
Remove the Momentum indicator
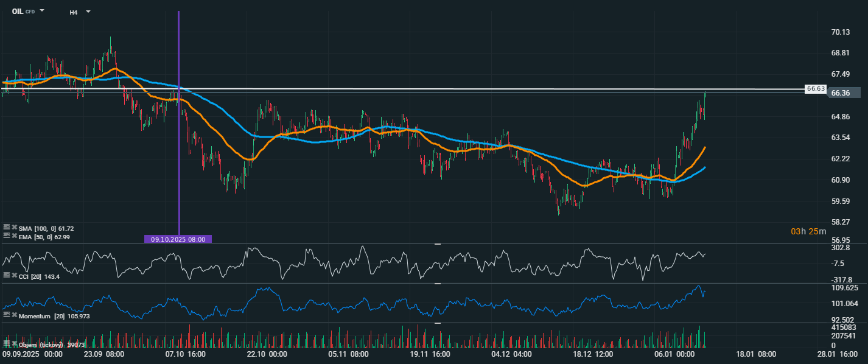click(14, 315)
